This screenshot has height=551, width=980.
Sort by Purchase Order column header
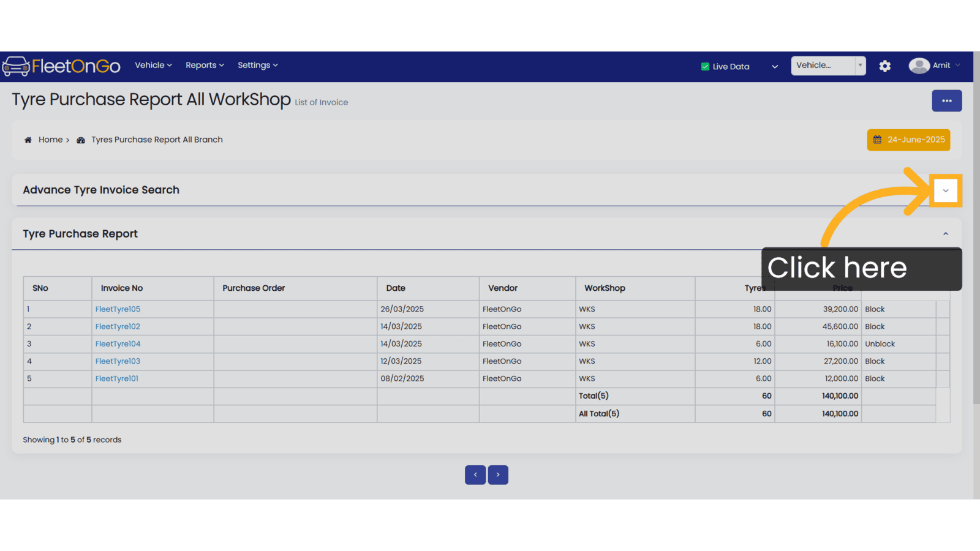(x=295, y=288)
